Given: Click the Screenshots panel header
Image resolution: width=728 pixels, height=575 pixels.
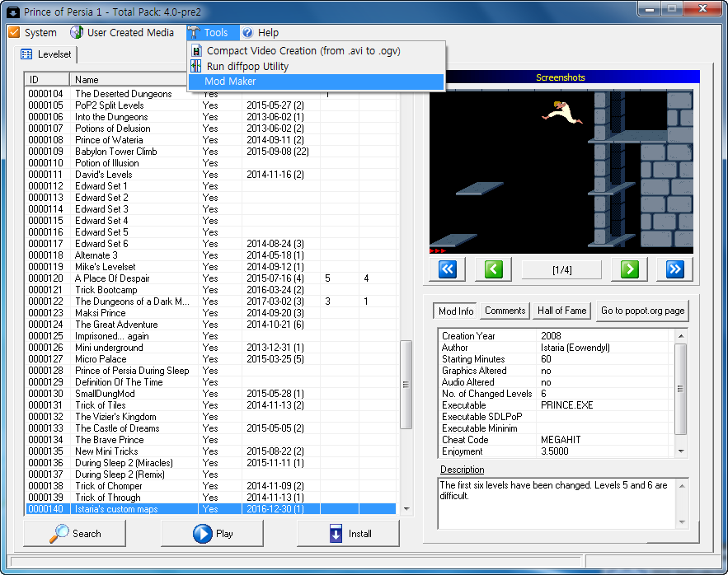Looking at the screenshot, I should point(561,77).
